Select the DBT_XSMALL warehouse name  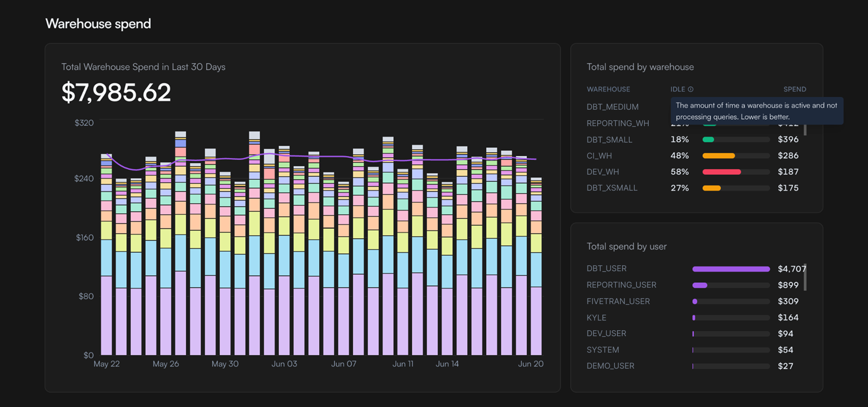point(612,188)
